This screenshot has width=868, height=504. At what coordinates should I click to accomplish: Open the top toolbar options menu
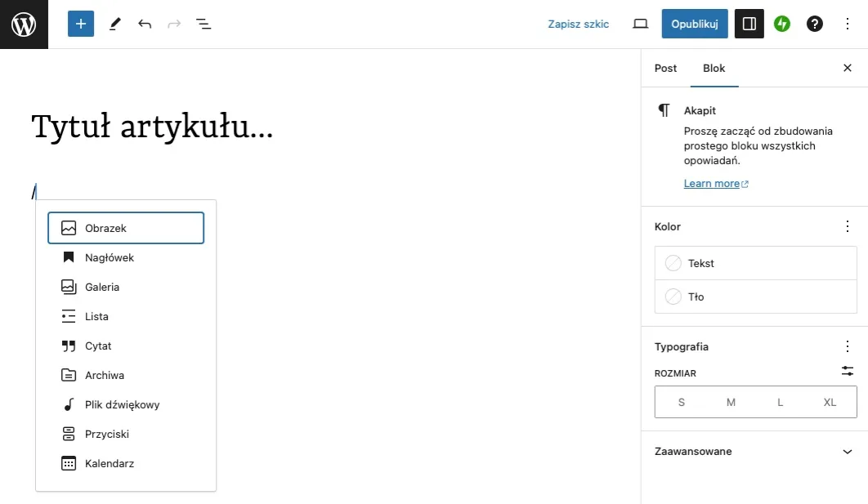847,24
